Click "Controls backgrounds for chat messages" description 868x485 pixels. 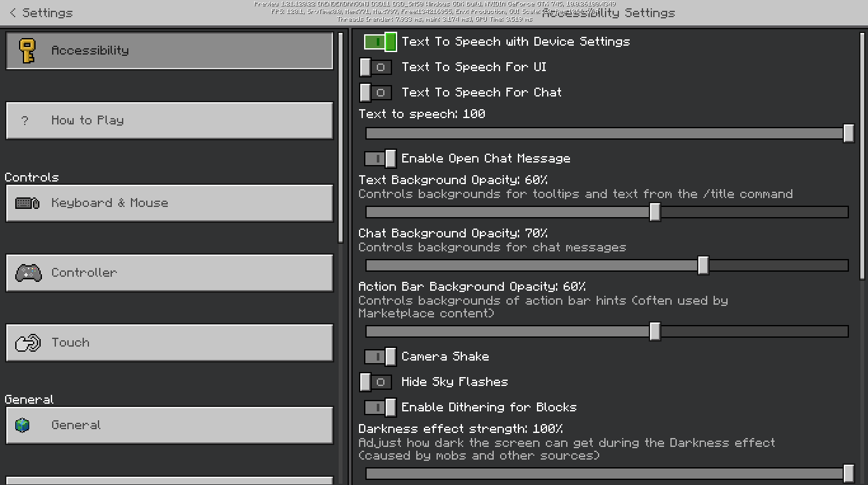pos(492,248)
